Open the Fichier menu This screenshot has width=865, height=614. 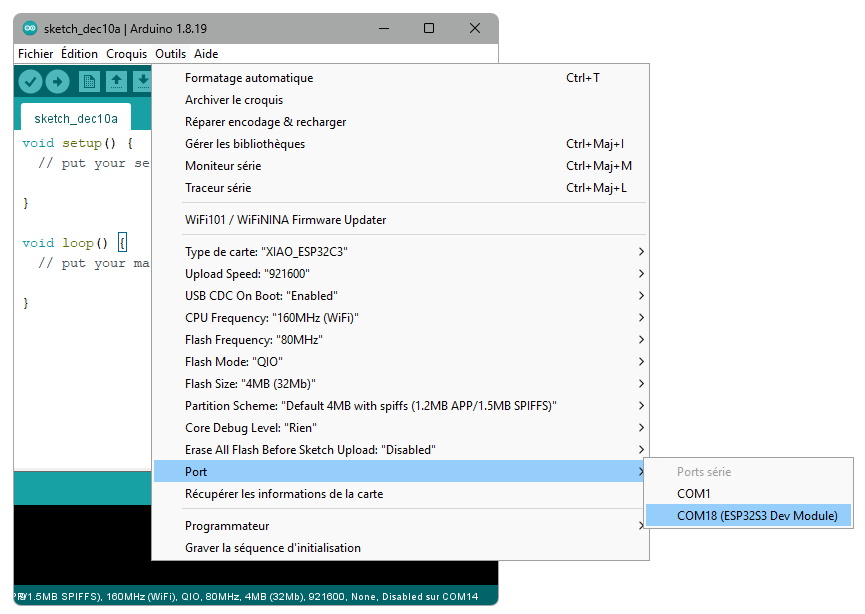pos(36,54)
